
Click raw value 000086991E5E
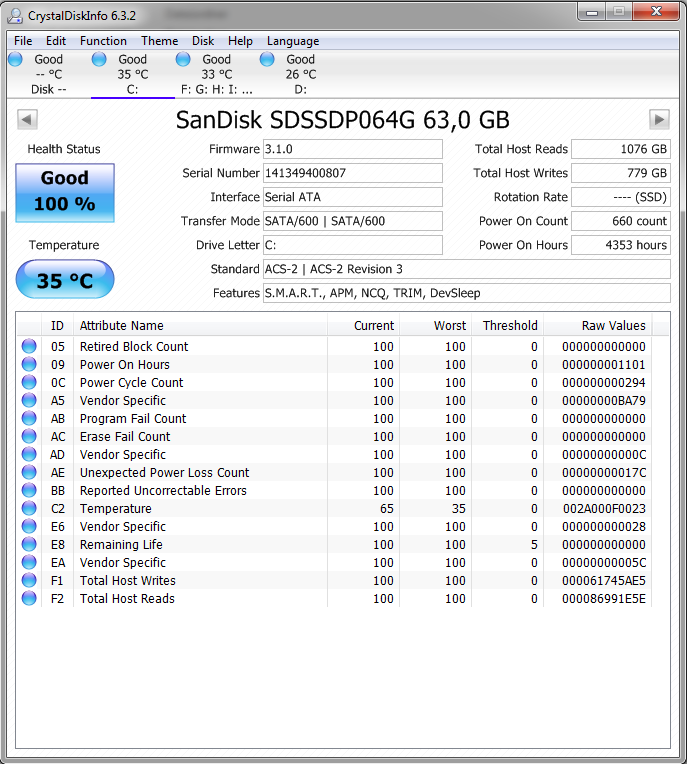tap(604, 599)
